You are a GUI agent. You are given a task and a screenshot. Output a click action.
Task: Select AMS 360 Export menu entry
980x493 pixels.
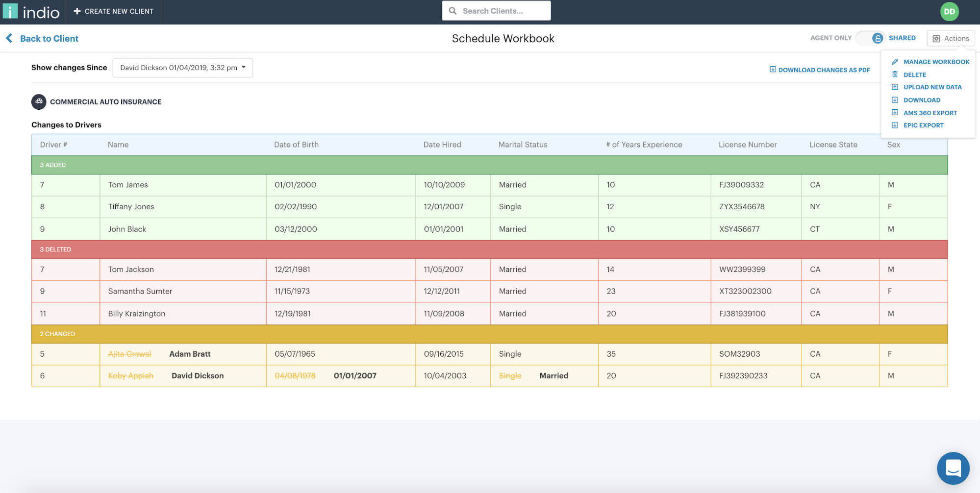[930, 113]
